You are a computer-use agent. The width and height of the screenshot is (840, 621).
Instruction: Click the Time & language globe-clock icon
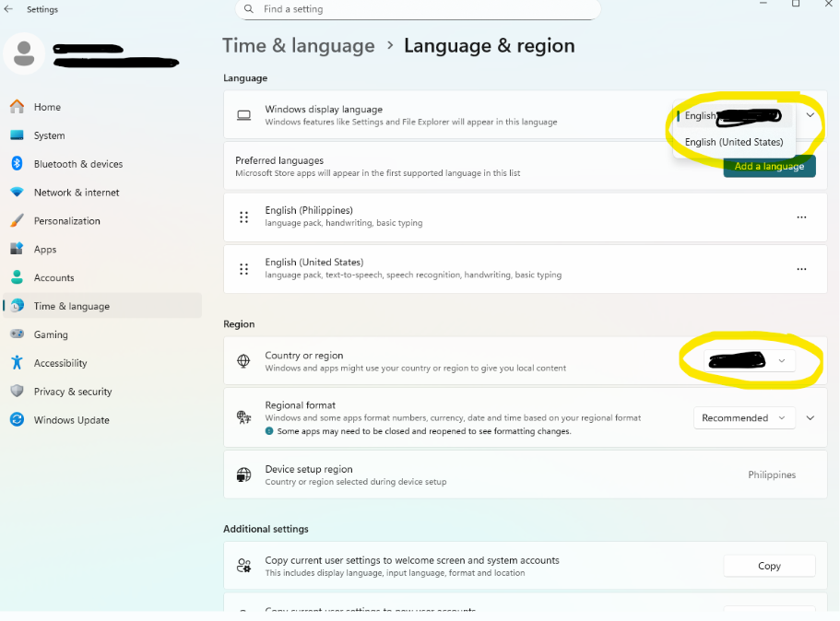[x=18, y=305]
